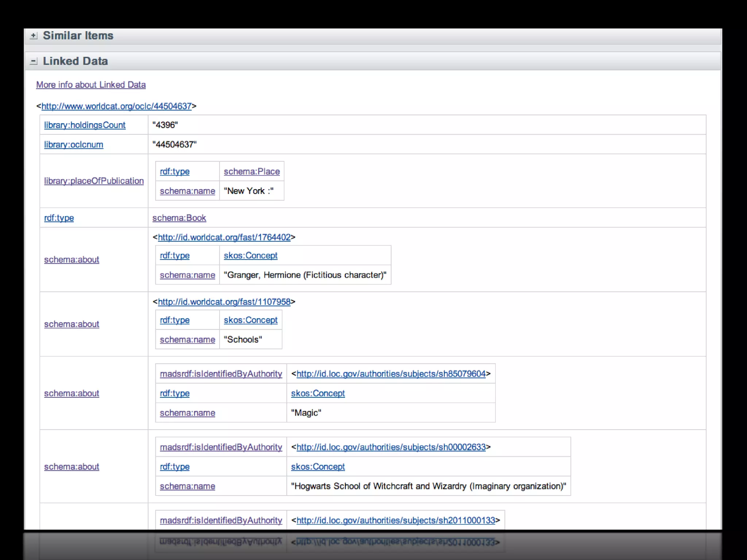The image size is (747, 560).
Task: Open the fast/1764402 identifier link
Action: click(x=224, y=237)
